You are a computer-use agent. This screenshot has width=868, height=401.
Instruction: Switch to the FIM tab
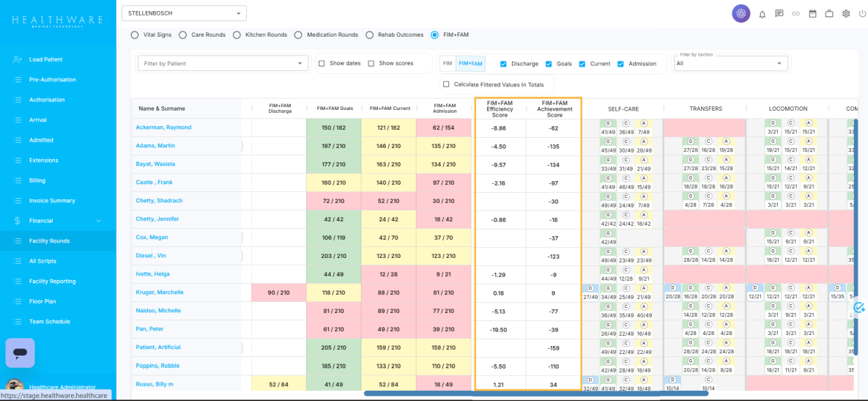[448, 64]
